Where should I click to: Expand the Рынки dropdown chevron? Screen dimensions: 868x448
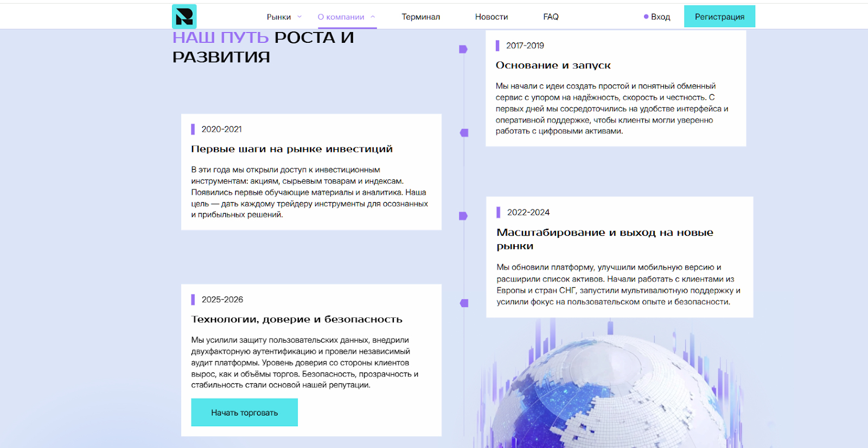pyautogui.click(x=299, y=17)
